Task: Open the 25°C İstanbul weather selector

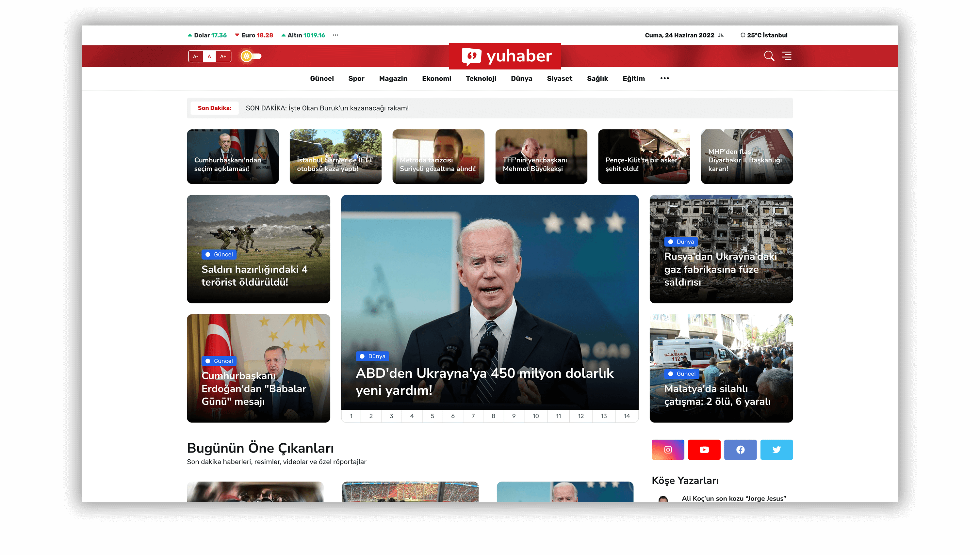Action: click(x=763, y=35)
